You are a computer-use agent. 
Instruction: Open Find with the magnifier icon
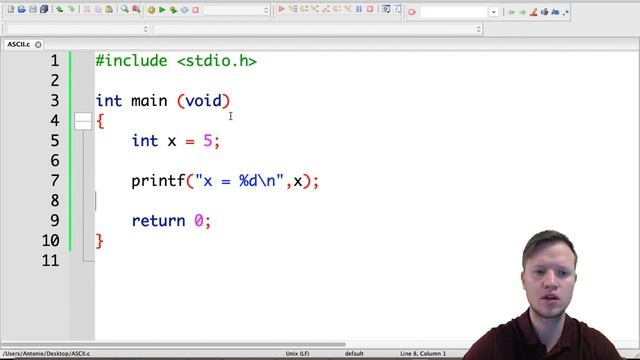tap(124, 9)
